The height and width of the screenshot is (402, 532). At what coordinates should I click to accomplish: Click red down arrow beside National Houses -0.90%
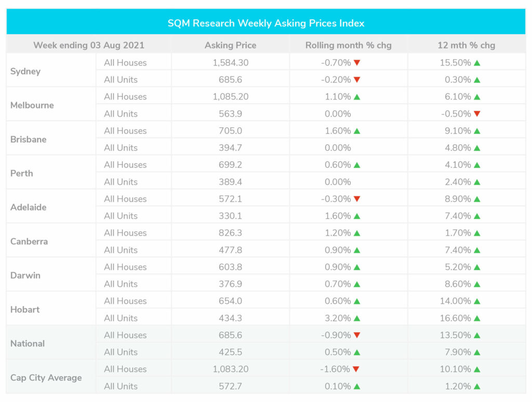(357, 335)
